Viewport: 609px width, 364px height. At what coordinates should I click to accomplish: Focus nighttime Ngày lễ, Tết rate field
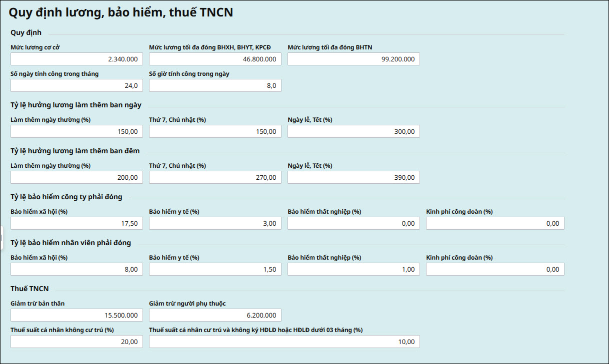(353, 178)
